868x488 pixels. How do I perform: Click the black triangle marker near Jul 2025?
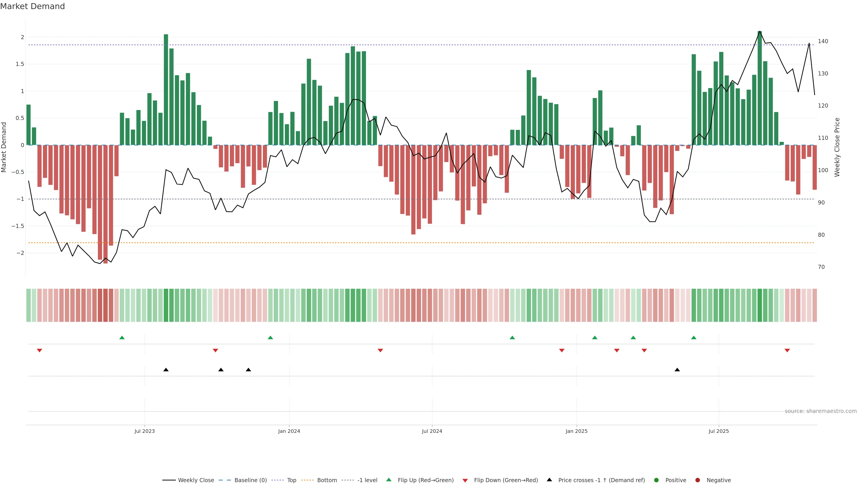[677, 370]
